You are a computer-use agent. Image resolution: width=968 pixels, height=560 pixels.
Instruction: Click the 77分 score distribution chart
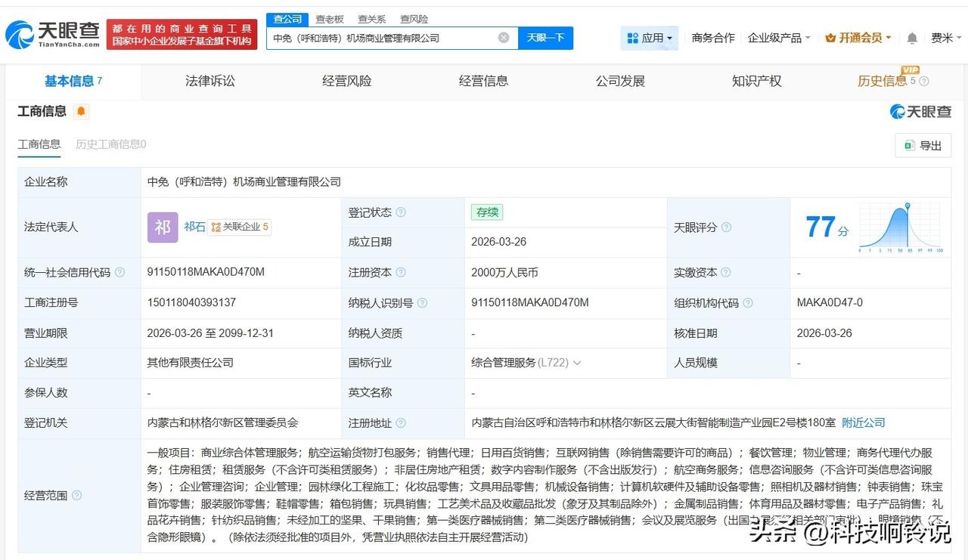pos(900,227)
